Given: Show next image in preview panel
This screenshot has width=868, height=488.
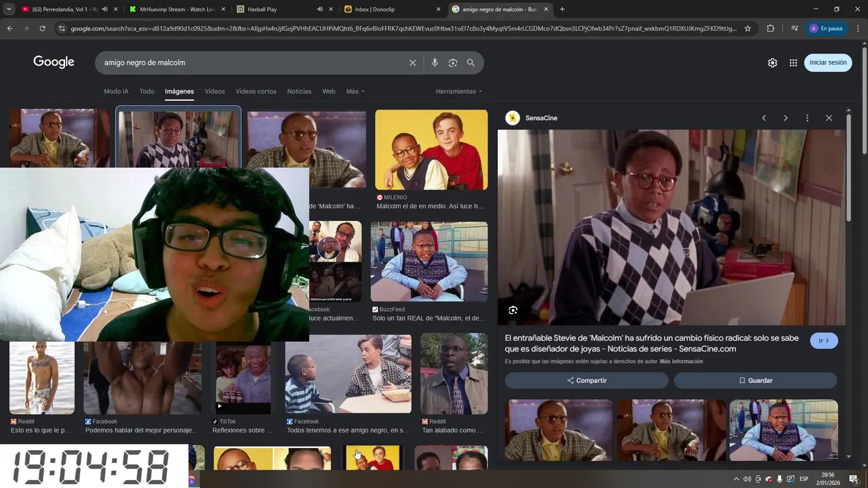Looking at the screenshot, I should click(785, 118).
